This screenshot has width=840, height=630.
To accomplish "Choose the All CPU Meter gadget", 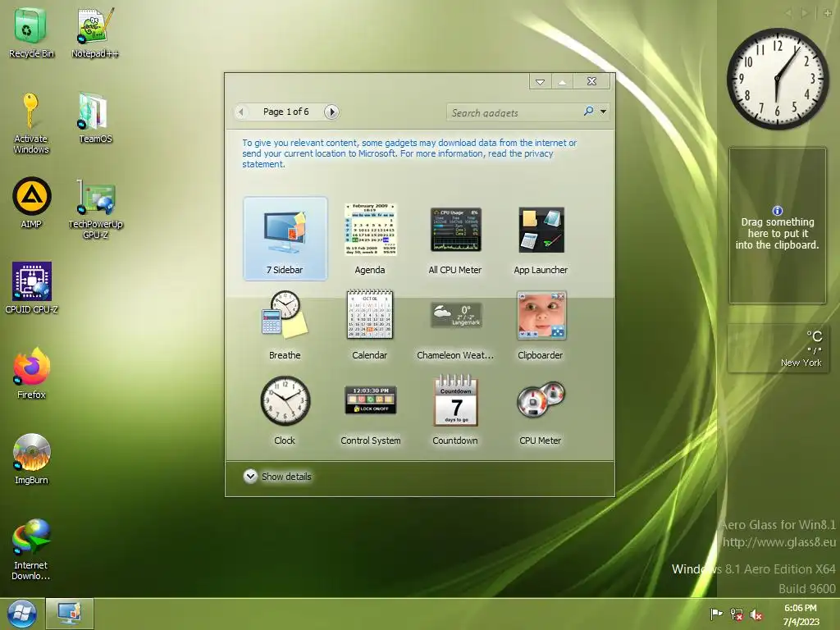I will pyautogui.click(x=455, y=239).
